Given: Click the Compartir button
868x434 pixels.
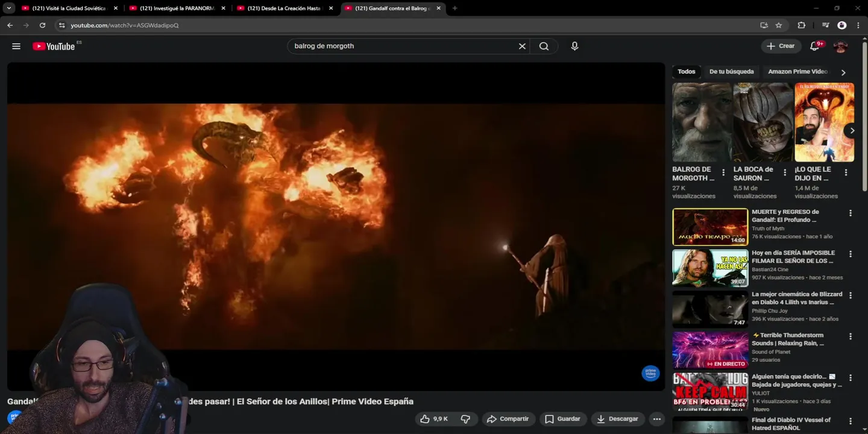Looking at the screenshot, I should tap(508, 419).
